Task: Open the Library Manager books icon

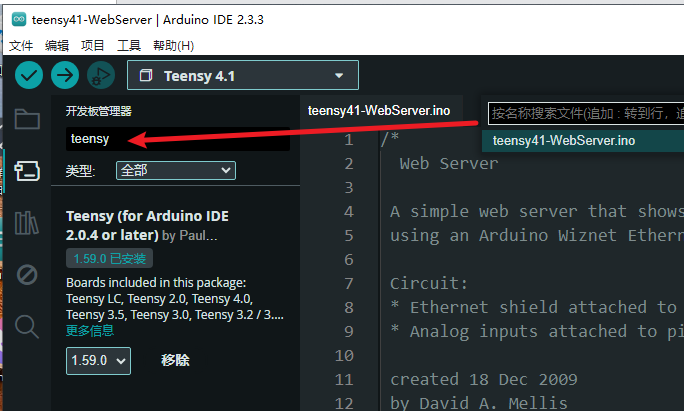Action: (27, 223)
